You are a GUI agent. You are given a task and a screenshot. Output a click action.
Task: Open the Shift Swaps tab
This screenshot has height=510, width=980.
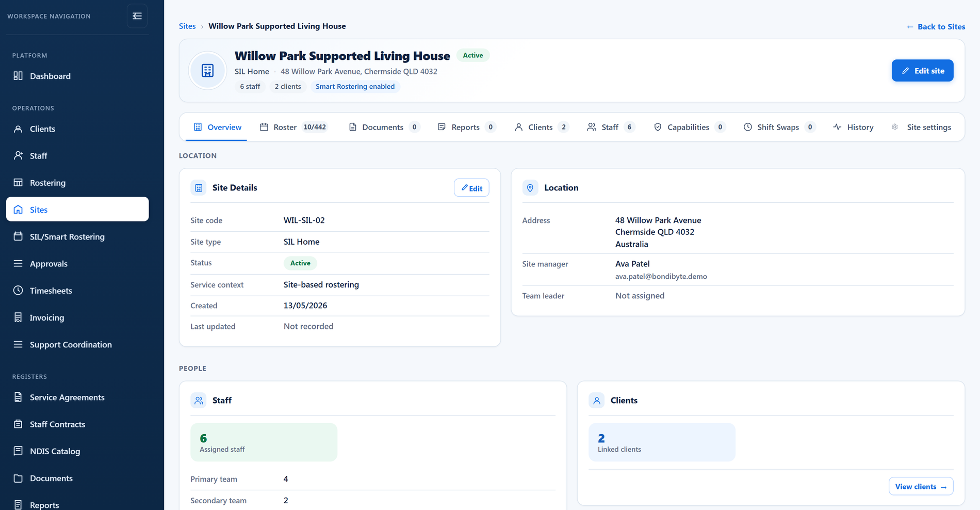pyautogui.click(x=779, y=127)
